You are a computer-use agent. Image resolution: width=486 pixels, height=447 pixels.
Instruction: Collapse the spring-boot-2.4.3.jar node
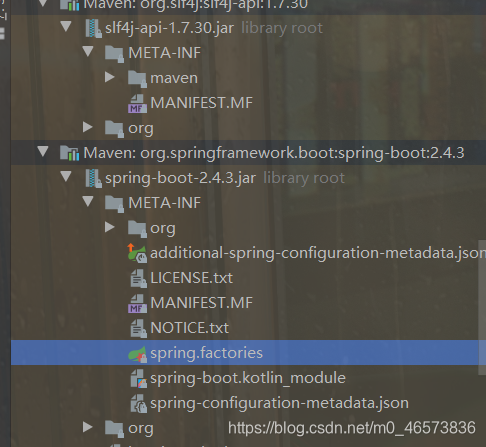coord(66,176)
